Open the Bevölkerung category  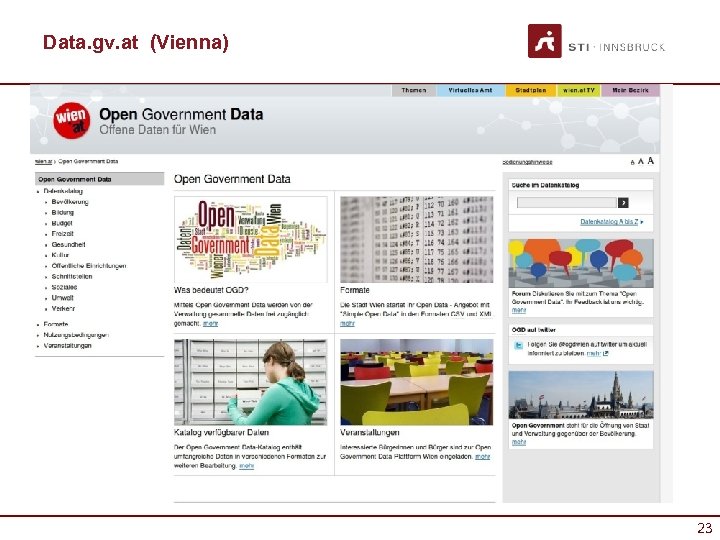tap(70, 202)
